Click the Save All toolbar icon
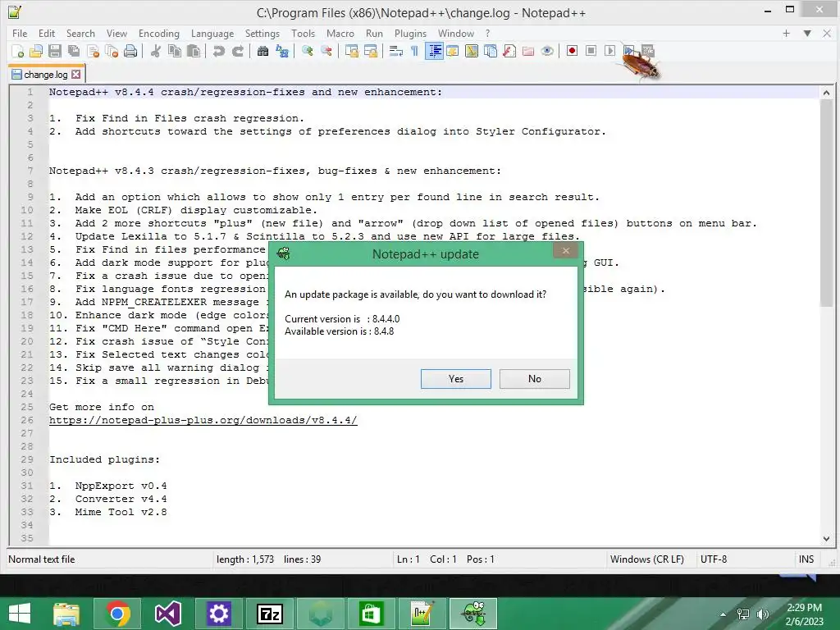This screenshot has height=630, width=840. pyautogui.click(x=74, y=52)
